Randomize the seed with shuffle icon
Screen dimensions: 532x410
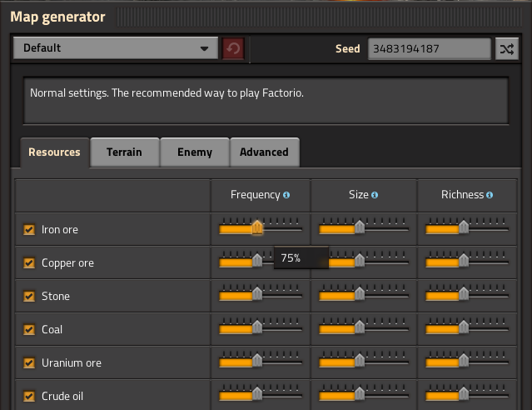pos(507,49)
